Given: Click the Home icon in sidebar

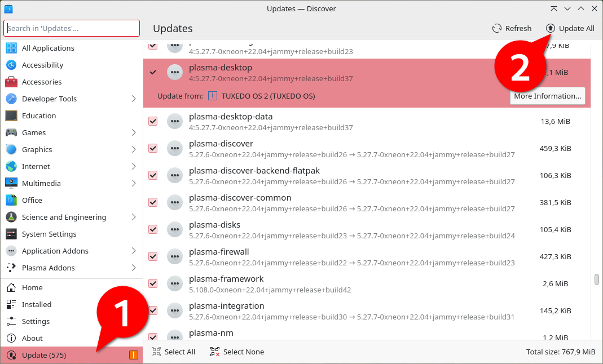Looking at the screenshot, I should click(10, 287).
